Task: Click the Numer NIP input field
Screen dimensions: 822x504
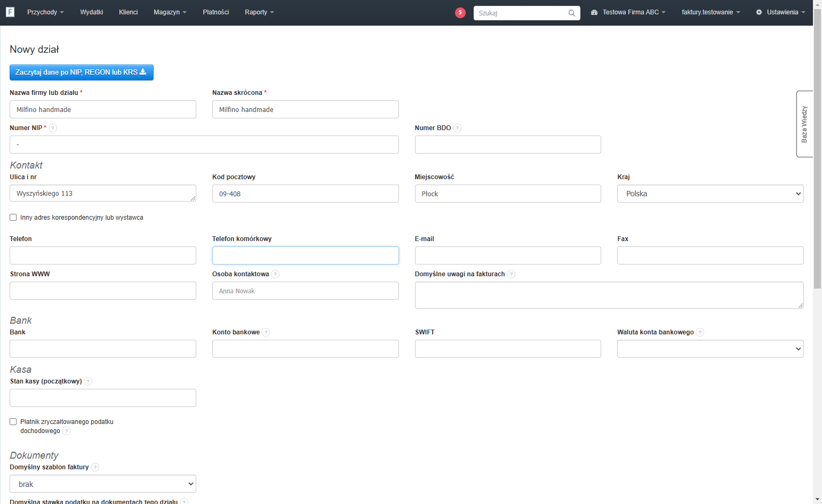Action: pos(204,145)
